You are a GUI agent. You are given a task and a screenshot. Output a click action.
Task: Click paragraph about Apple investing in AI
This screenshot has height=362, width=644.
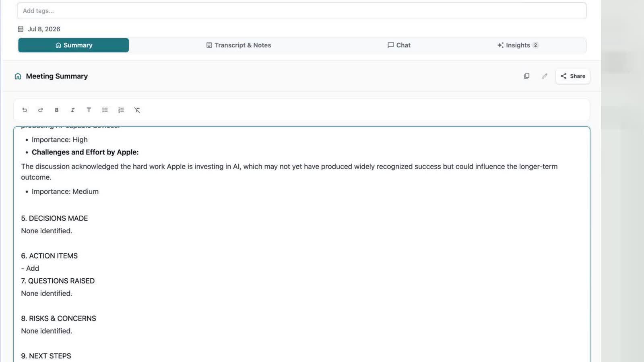pyautogui.click(x=289, y=172)
